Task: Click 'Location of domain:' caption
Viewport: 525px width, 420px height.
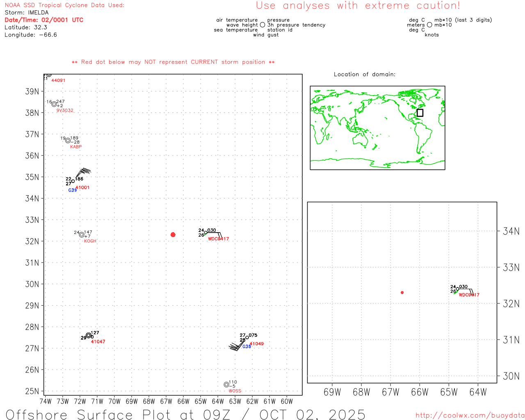Action: point(365,75)
